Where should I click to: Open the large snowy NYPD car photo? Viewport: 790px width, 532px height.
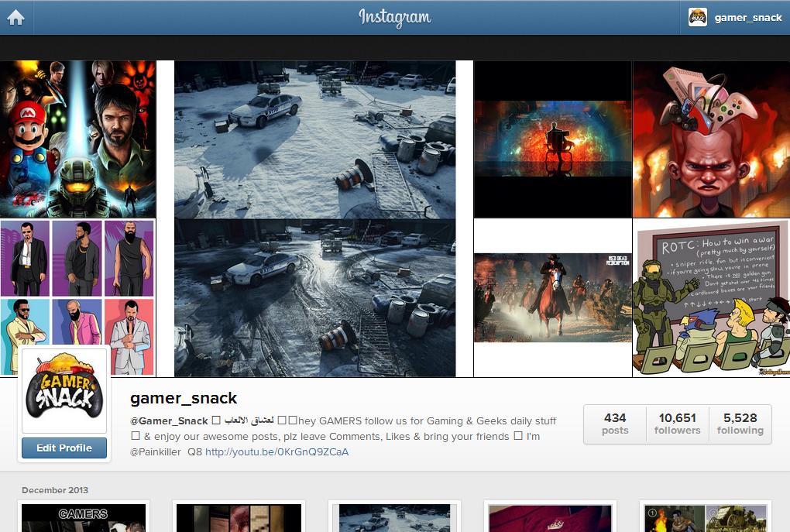click(315, 218)
